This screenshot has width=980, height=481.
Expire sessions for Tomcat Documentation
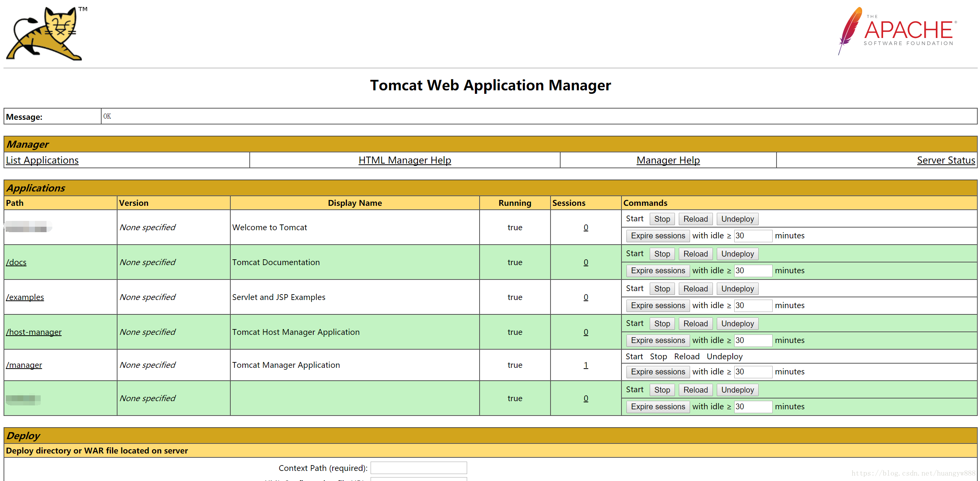658,271
